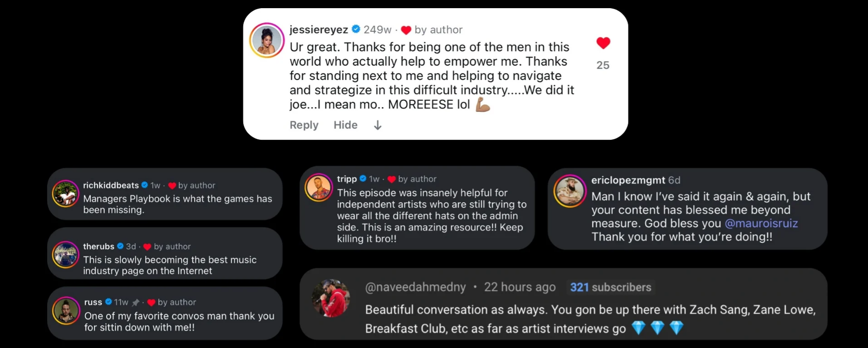Click richkiddbeats verified badge
This screenshot has height=348, width=868.
click(145, 185)
